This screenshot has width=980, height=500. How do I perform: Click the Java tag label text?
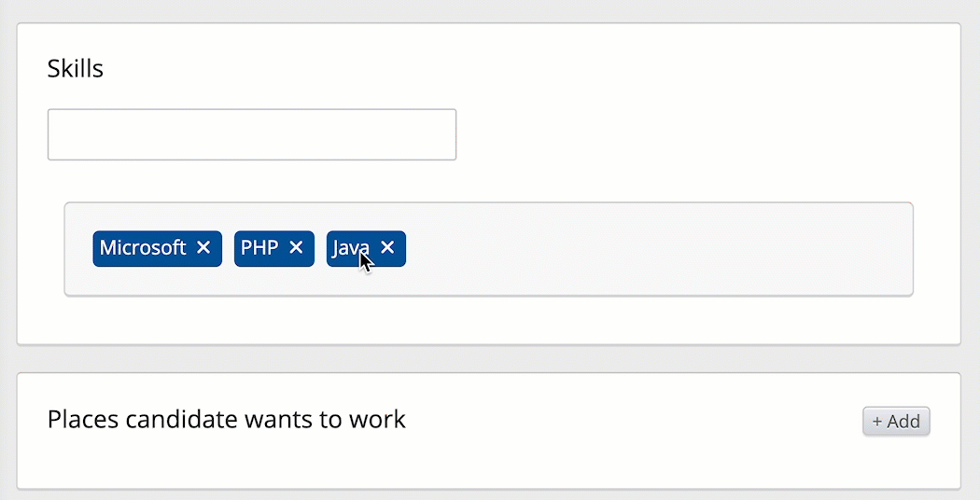pos(348,248)
